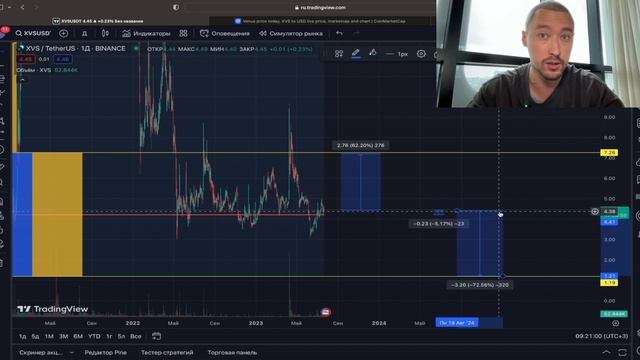640x360 pixels.
Task: Open go-to-date calendar icon
Action: point(156,336)
